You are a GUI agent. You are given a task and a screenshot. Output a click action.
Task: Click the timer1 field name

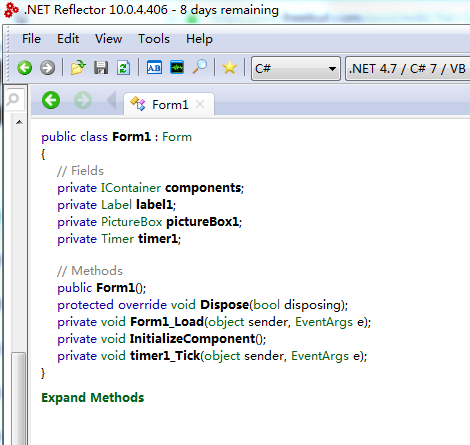pyautogui.click(x=158, y=239)
